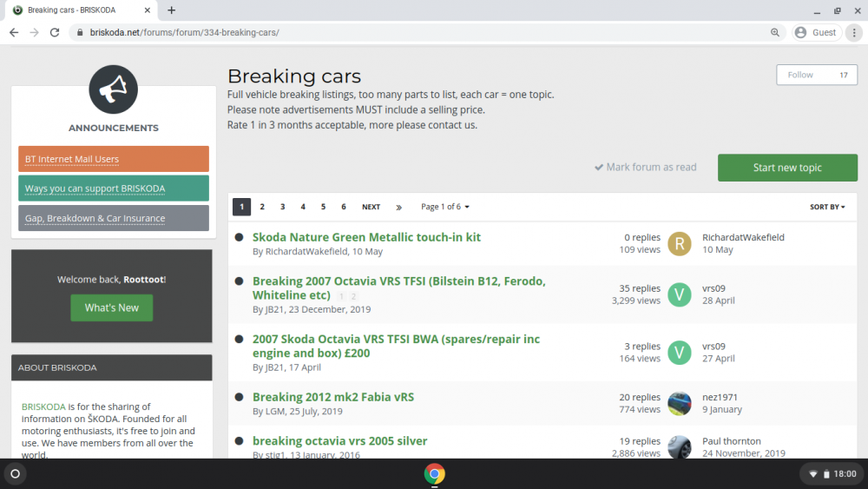868x489 pixels.
Task: Open 2007 Skoda Octavia VRS TFSI BWA topic
Action: (x=396, y=346)
